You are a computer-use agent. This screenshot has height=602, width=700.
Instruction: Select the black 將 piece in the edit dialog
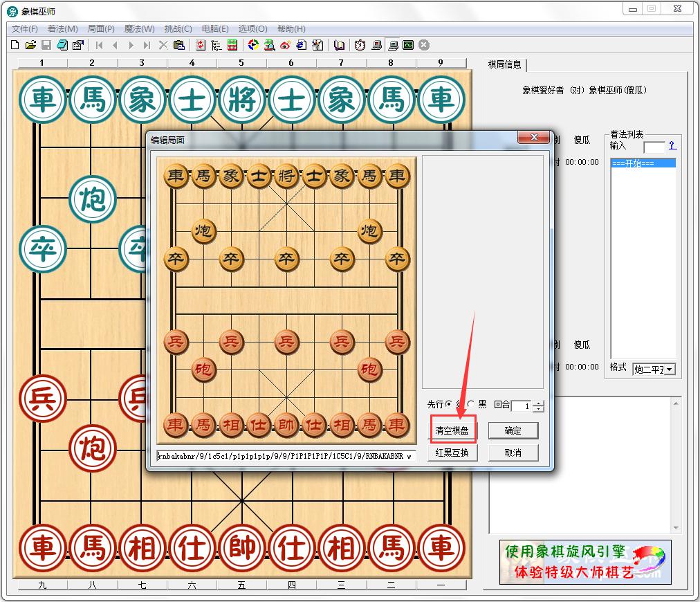click(x=286, y=176)
